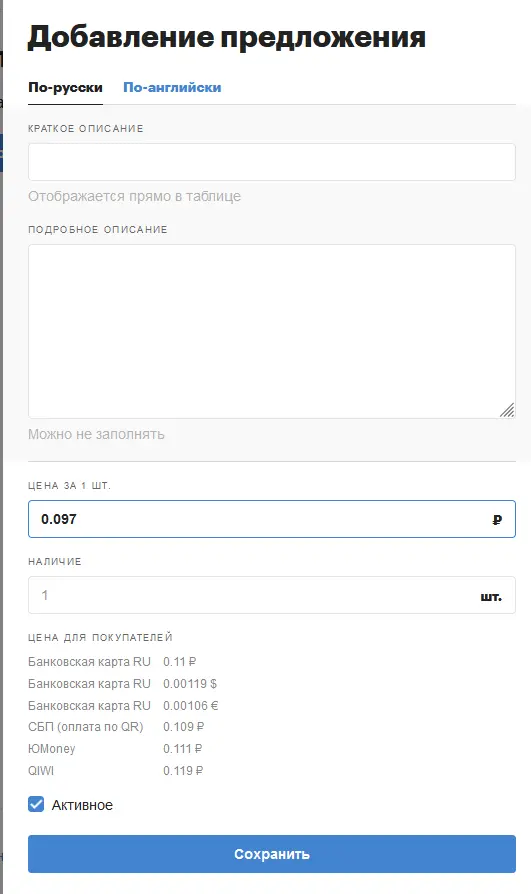Click the Добавление предложения heading
The height and width of the screenshot is (894, 531).
pos(226,38)
